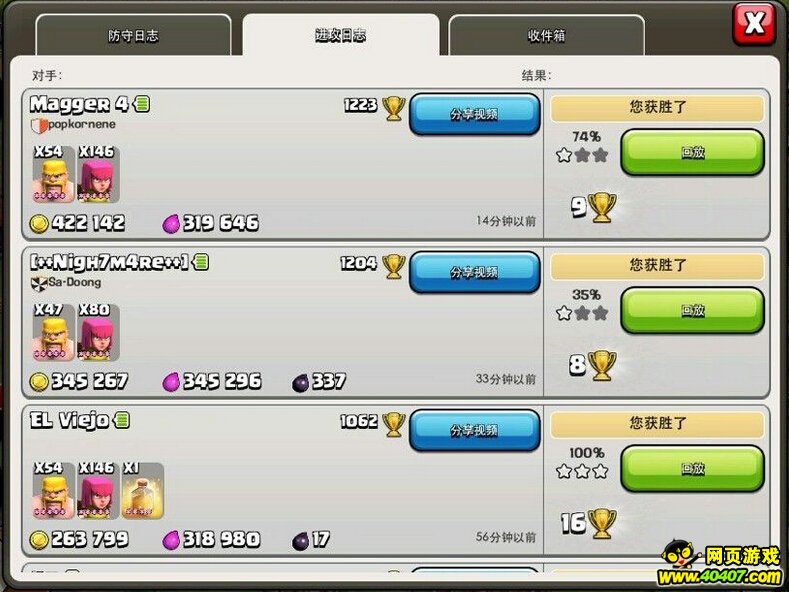Switch to the 防守日志 defense log tab

pyautogui.click(x=133, y=35)
